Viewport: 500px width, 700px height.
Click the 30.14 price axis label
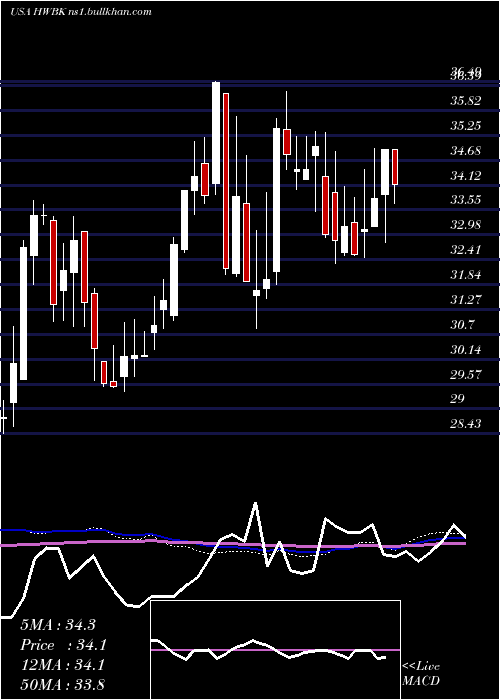[466, 350]
